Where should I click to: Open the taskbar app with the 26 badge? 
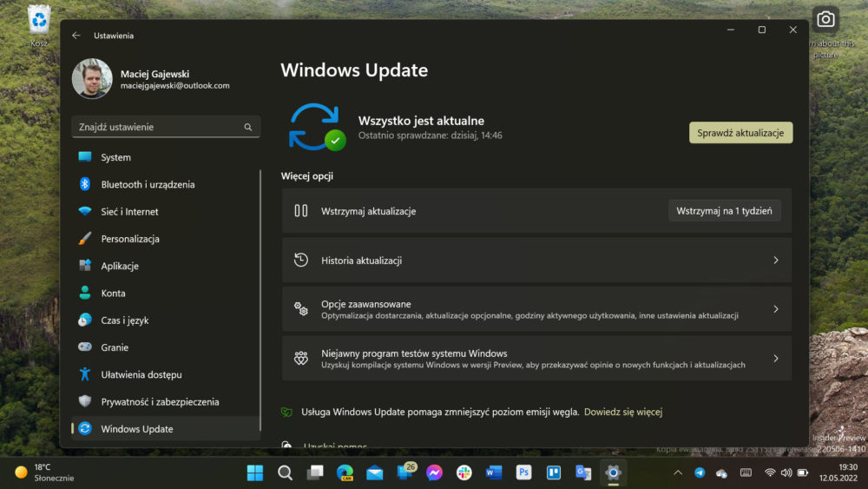405,472
